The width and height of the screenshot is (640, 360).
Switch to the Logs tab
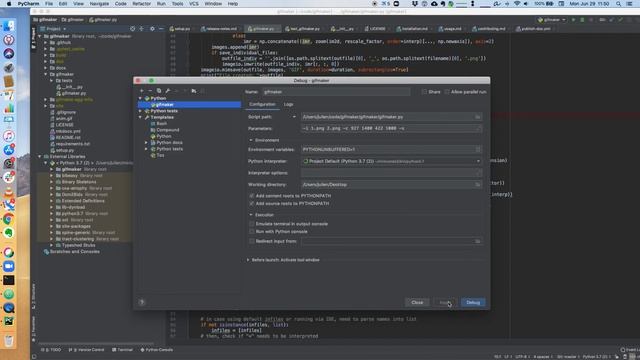point(288,104)
